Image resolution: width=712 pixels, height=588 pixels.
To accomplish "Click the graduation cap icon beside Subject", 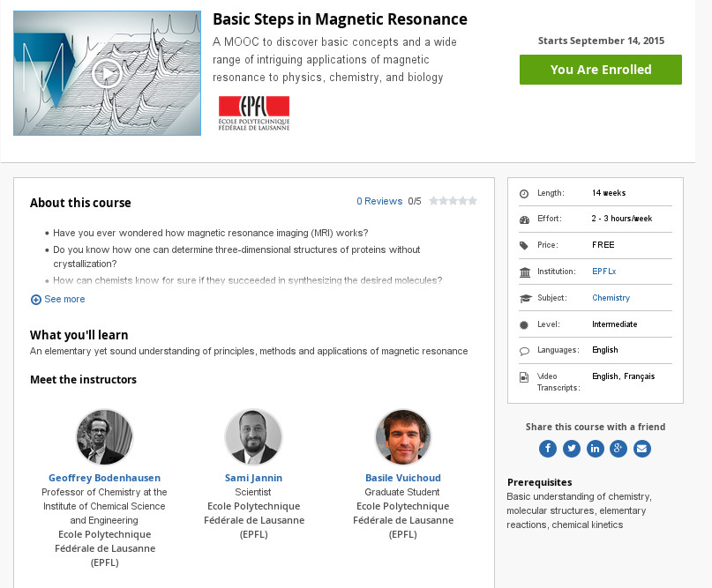I will pos(525,298).
